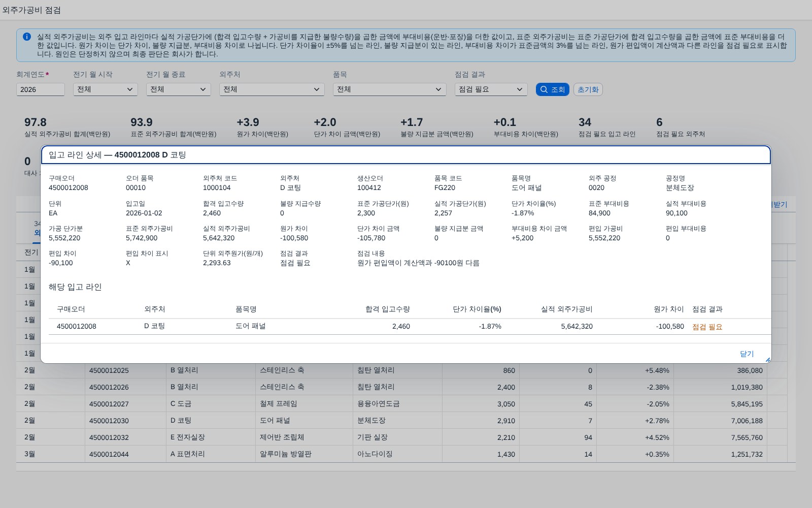Click purchase order 4500012032 in background table

tap(109, 437)
